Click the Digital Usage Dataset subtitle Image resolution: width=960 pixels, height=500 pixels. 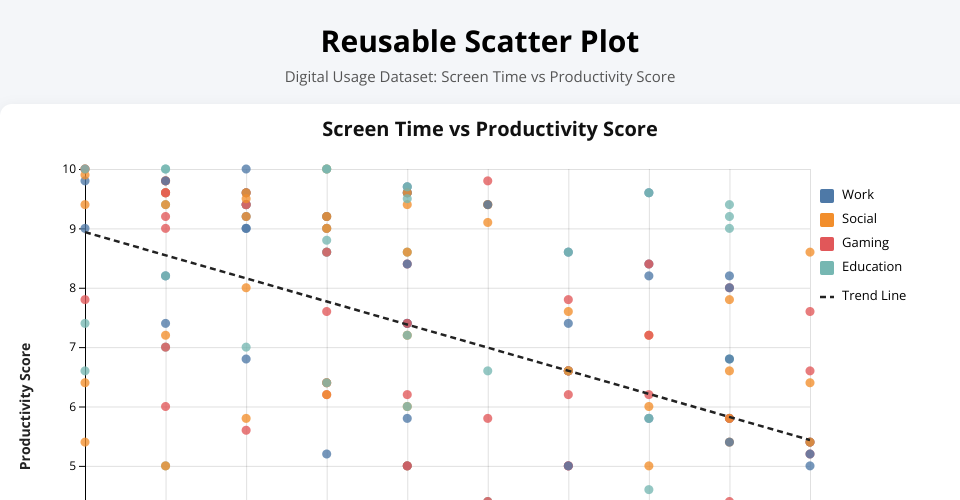[480, 77]
